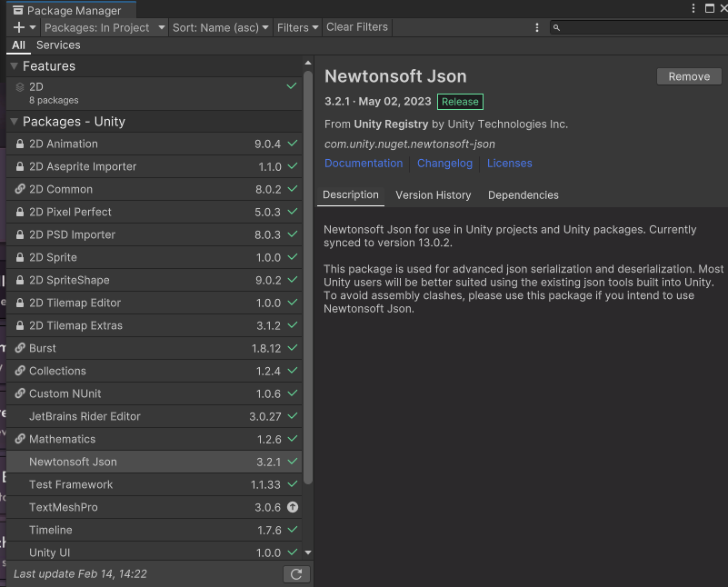Open the Packages: In Project dropdown
This screenshot has width=728, height=587.
coord(105,27)
